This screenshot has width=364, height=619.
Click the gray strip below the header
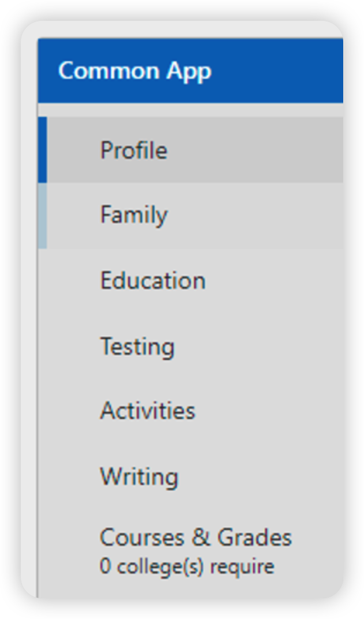tap(191, 110)
